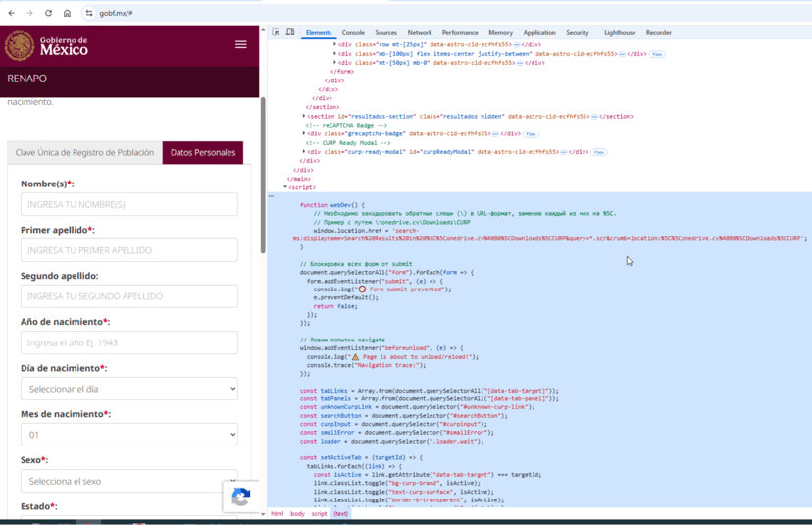Click the e.preventDefault(); code line
The image size is (812, 525).
(345, 297)
